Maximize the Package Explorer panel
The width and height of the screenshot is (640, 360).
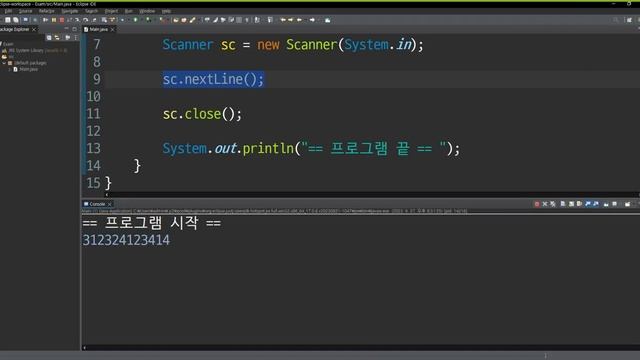(74, 29)
